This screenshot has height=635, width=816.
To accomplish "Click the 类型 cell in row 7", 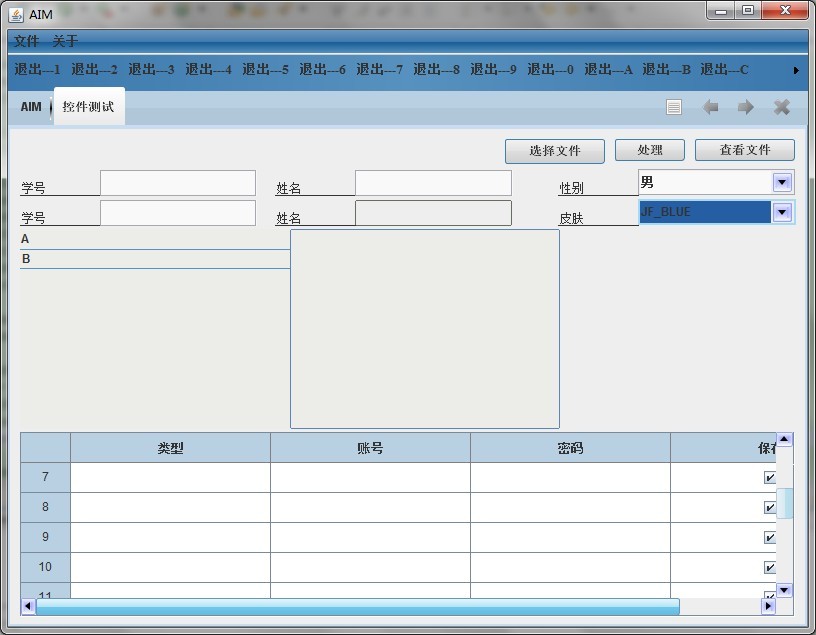I will 170,477.
